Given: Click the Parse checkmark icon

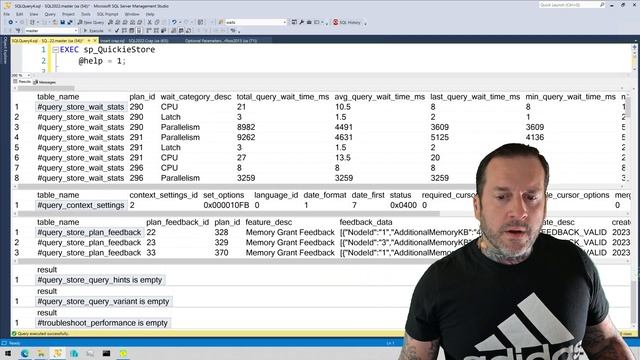Looking at the screenshot, I should pos(117,31).
